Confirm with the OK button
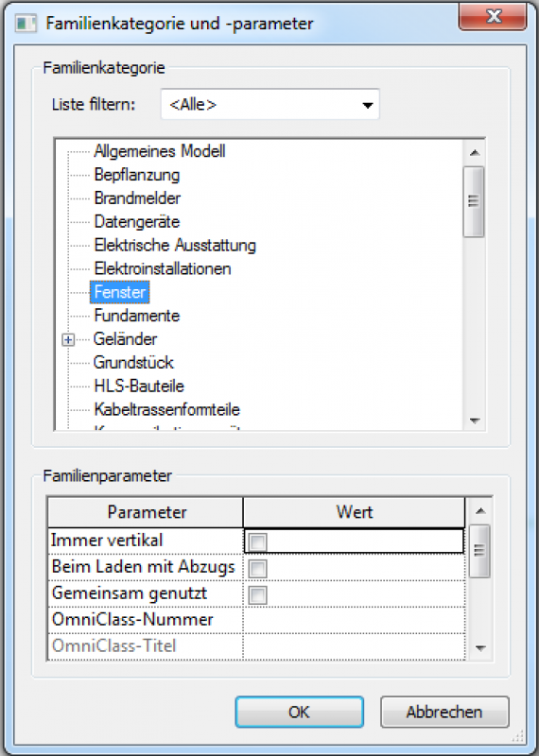Viewport: 539px width, 756px height. click(299, 713)
